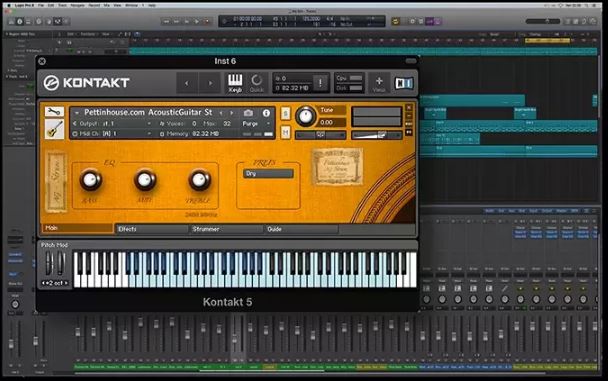Open the Guide tab
This screenshot has height=381, width=608.
301,229
